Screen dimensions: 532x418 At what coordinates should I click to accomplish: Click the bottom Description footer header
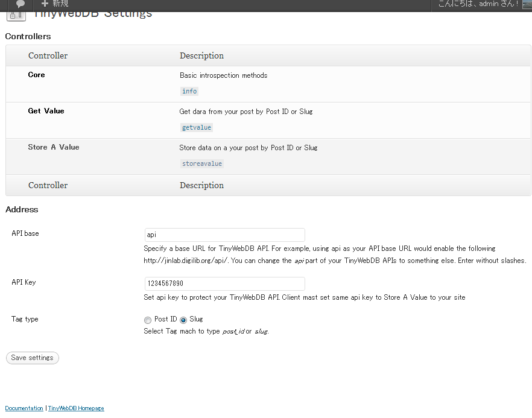point(201,185)
